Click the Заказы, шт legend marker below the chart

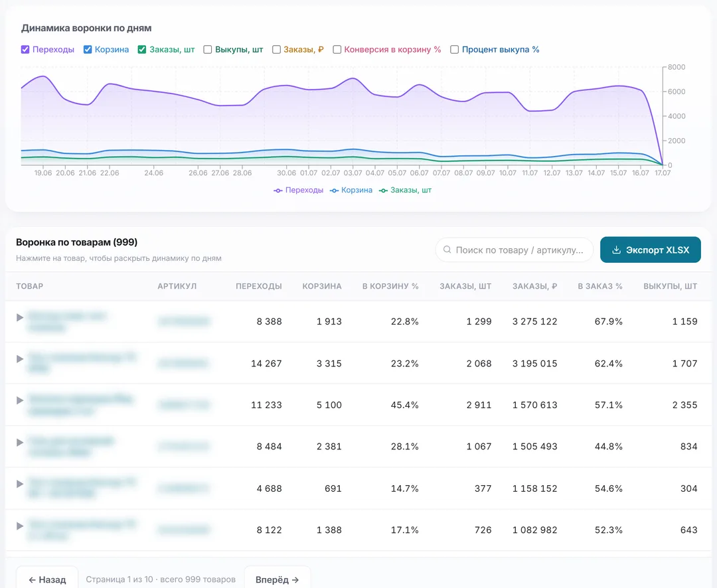[x=383, y=190]
